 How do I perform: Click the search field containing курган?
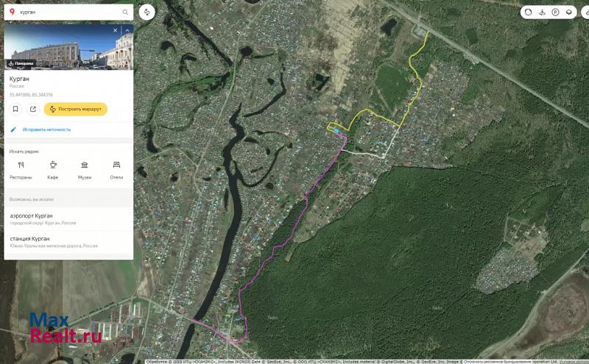pos(63,13)
